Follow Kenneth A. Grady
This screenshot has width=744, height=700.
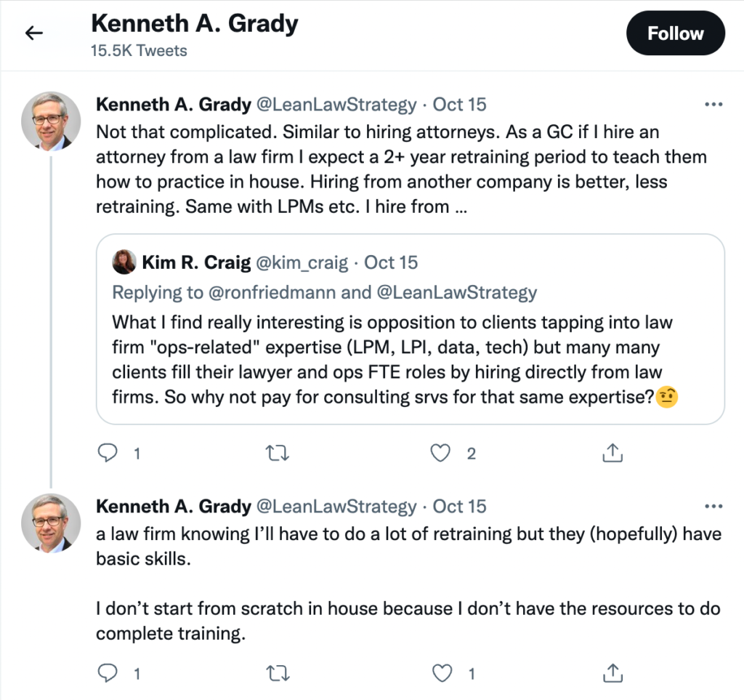click(675, 33)
